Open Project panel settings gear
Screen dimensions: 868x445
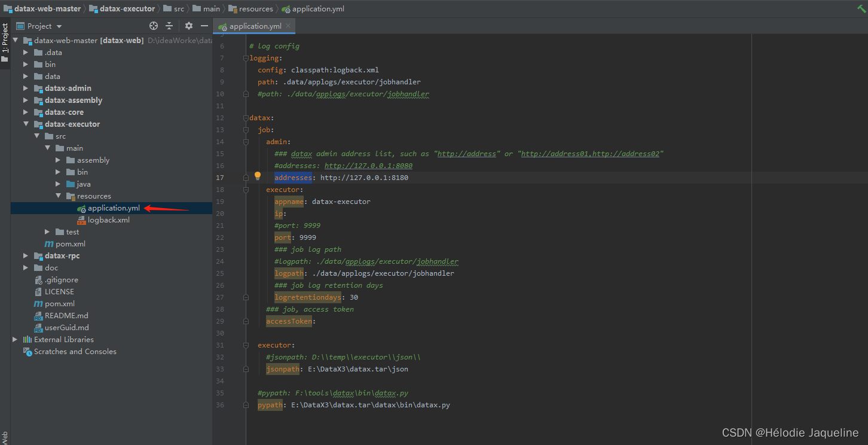[x=189, y=26]
